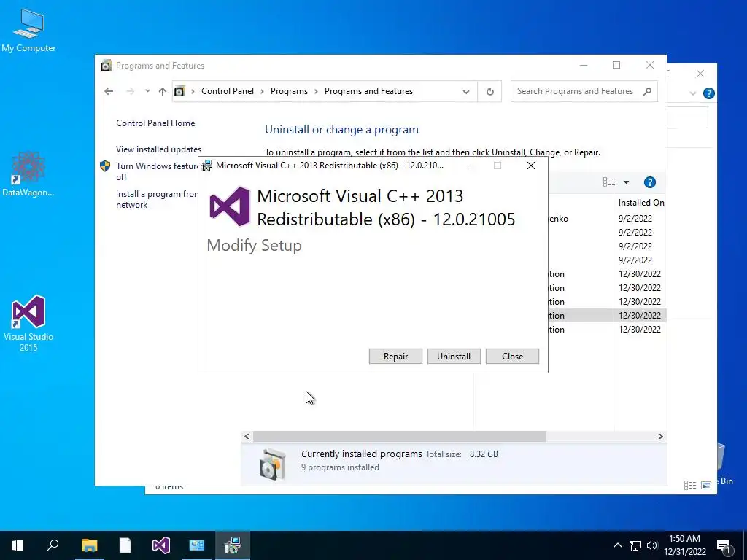The height and width of the screenshot is (560, 747).
Task: Sort by the Installed On column header
Action: point(640,203)
